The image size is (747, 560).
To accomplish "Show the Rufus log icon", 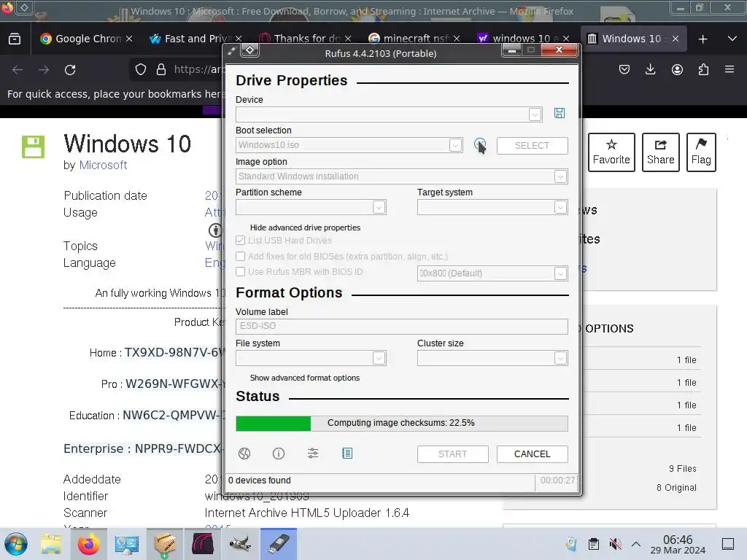I will coord(347,454).
